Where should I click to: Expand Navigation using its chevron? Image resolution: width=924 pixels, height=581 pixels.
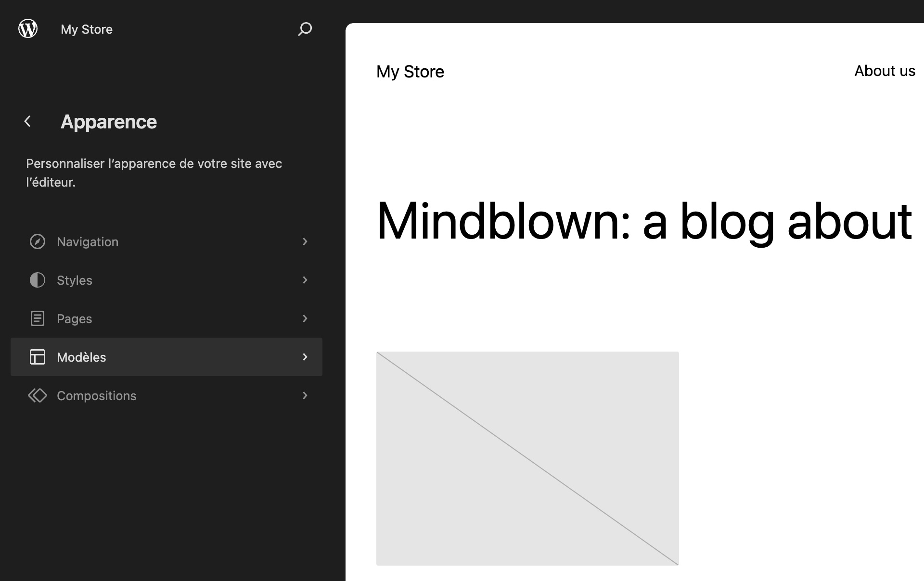pos(305,241)
